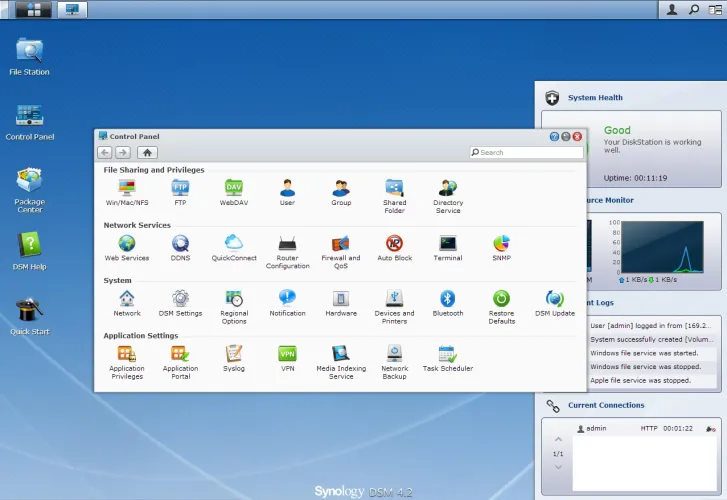The image size is (727, 500).
Task: Open Syslog settings
Action: click(x=234, y=358)
